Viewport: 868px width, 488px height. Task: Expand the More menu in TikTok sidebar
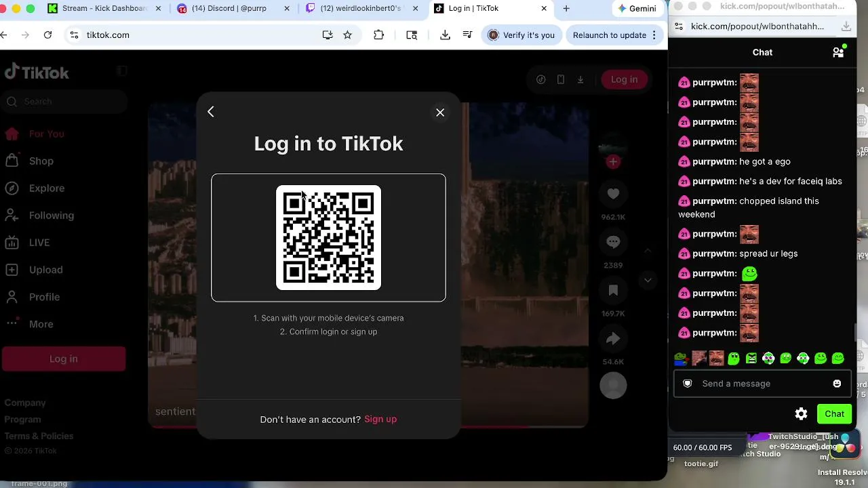(29, 323)
